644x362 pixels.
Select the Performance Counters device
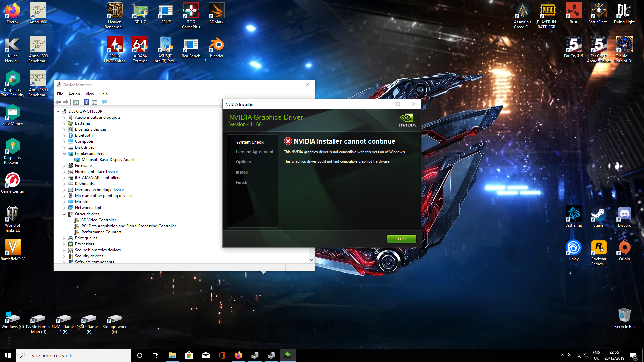(101, 232)
